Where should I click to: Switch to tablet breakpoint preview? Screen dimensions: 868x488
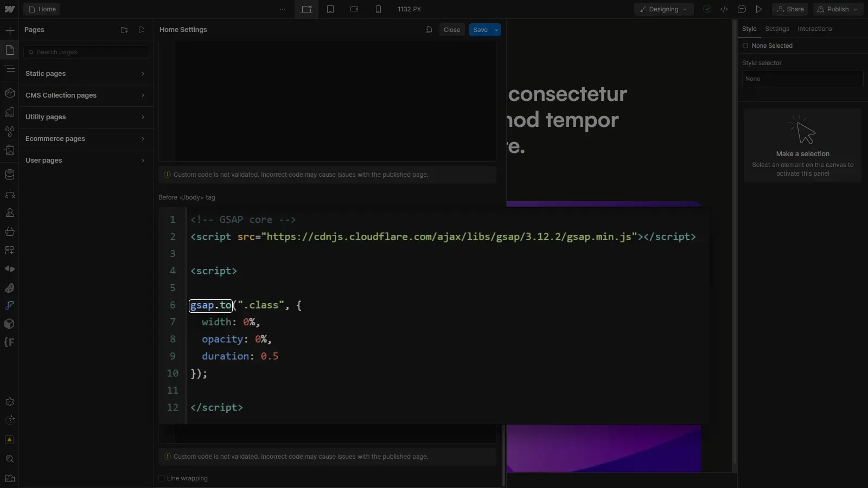(331, 9)
